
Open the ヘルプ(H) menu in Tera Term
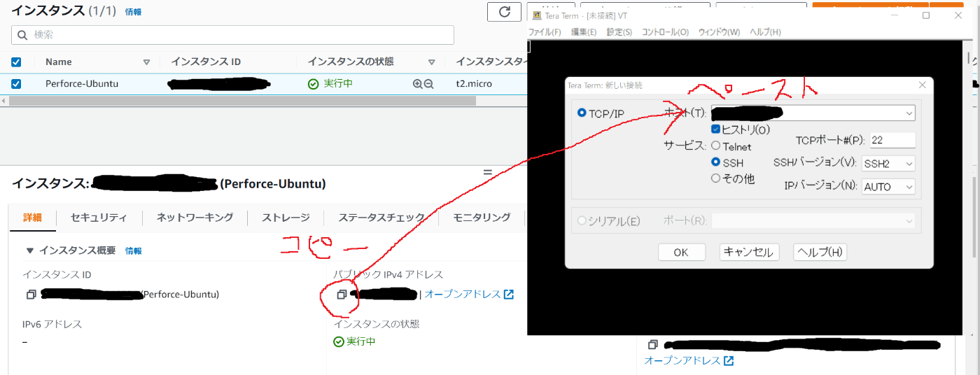point(765,32)
